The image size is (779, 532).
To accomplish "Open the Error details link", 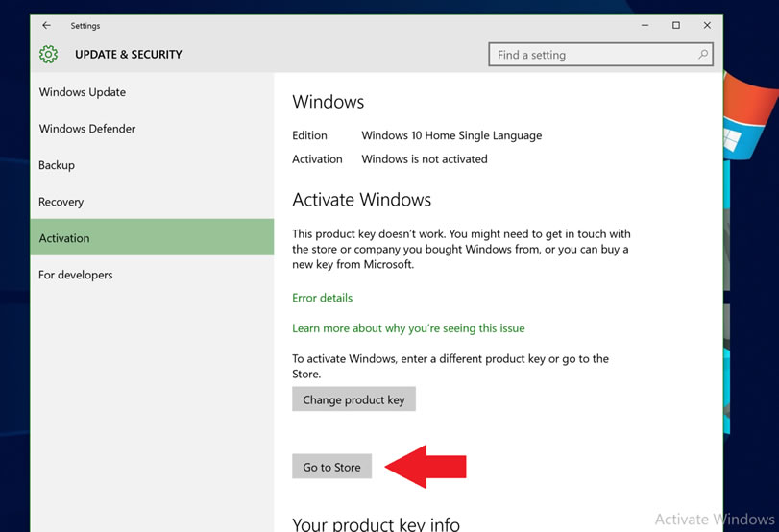I will 323,298.
